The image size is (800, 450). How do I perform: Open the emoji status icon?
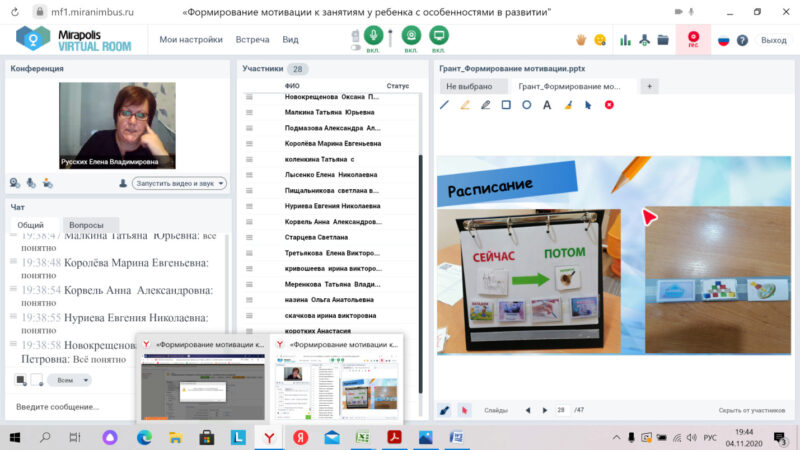click(x=600, y=40)
